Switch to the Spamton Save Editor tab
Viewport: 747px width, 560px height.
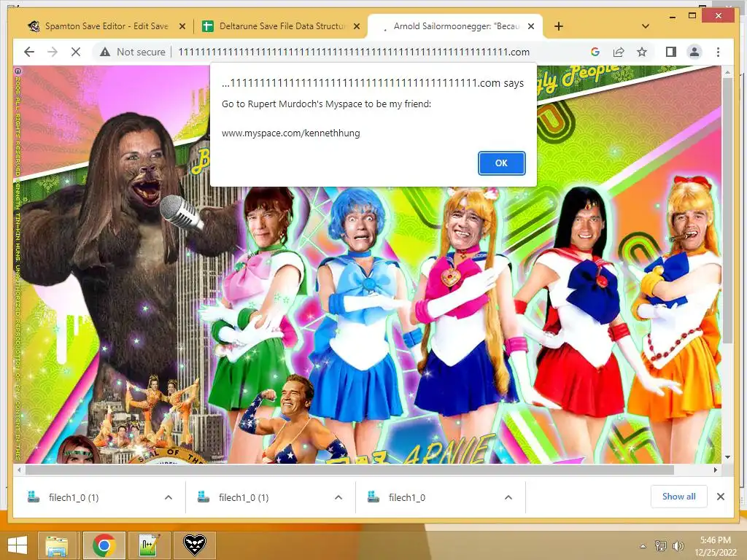point(106,26)
